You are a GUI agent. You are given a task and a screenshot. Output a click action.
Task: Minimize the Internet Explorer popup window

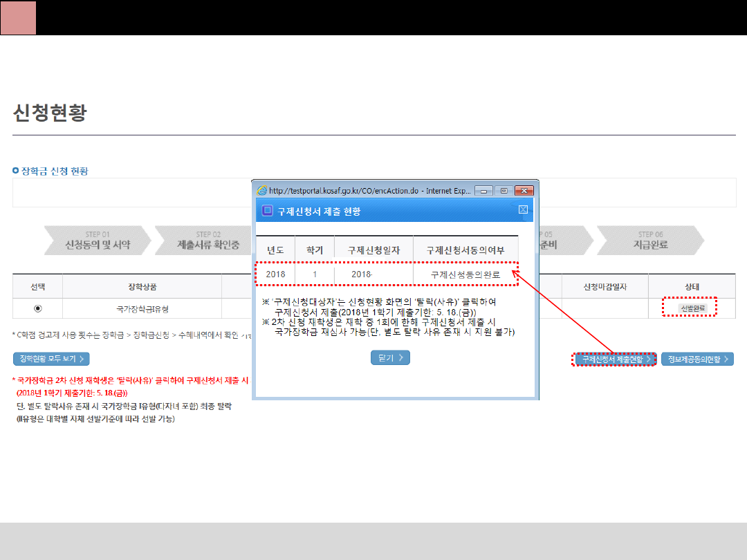[485, 191]
